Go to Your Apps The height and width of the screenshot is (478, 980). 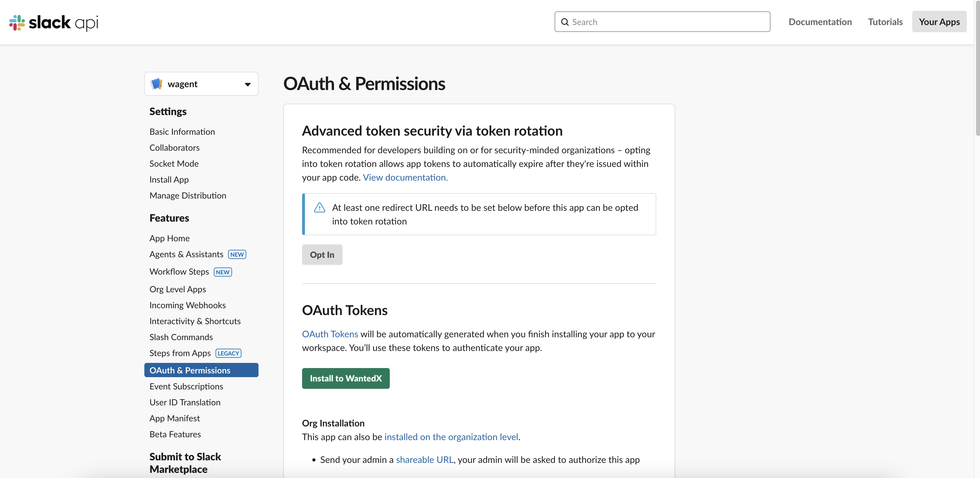point(939,22)
